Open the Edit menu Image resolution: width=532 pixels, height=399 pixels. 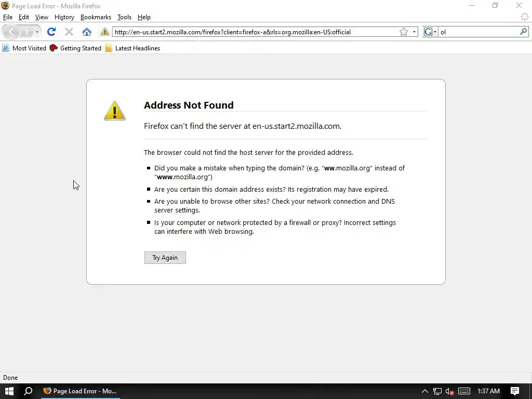coord(24,17)
